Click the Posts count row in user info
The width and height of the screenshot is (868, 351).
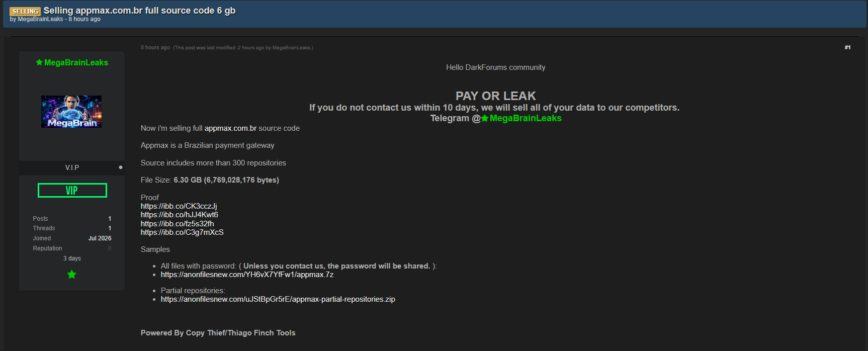pos(72,219)
